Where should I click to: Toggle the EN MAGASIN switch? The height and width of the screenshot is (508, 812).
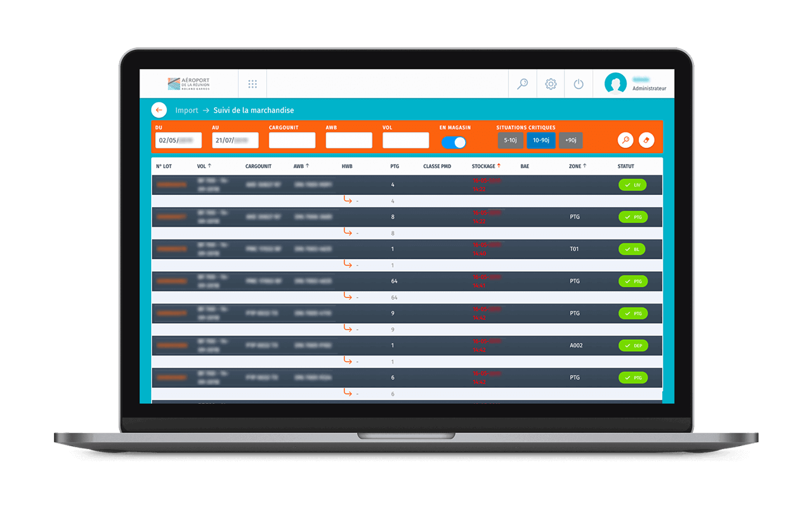point(454,142)
